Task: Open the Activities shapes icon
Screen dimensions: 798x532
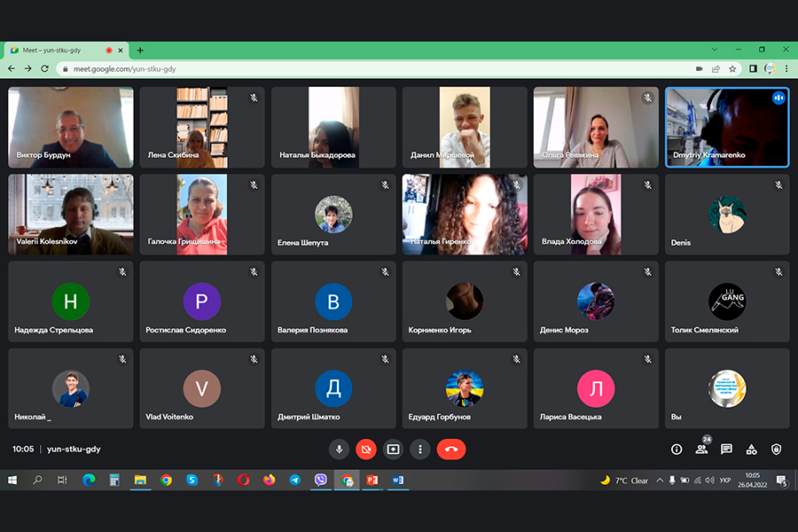Action: pos(751,449)
